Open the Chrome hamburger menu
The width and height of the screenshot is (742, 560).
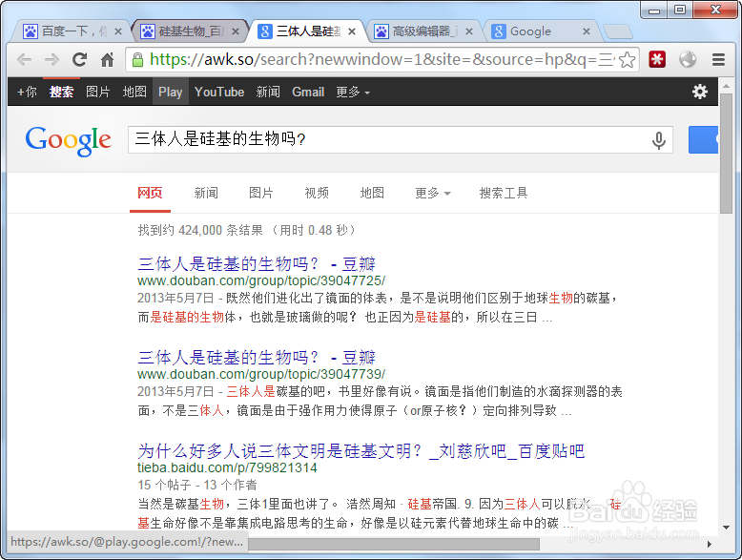pos(718,60)
